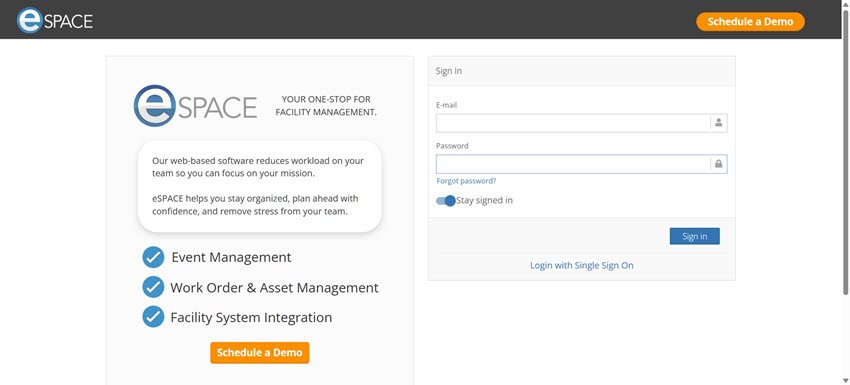Image resolution: width=850 pixels, height=385 pixels.
Task: Focus the E-mail input field
Action: coord(581,123)
